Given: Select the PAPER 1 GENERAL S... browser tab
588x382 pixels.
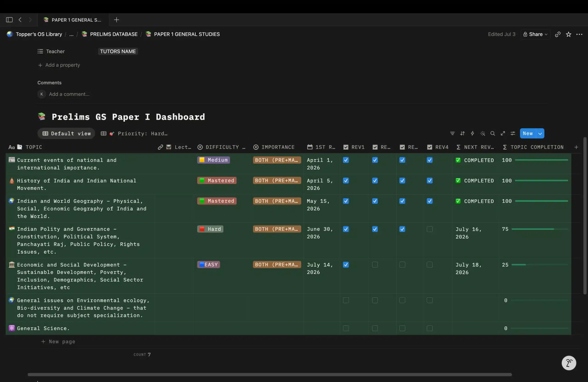Looking at the screenshot, I should [73, 20].
